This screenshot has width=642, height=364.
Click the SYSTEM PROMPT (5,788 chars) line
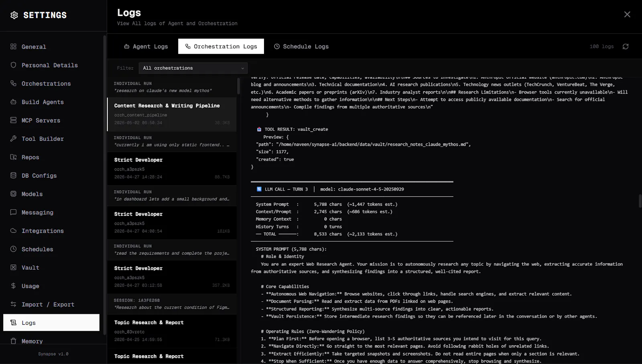pos(291,249)
